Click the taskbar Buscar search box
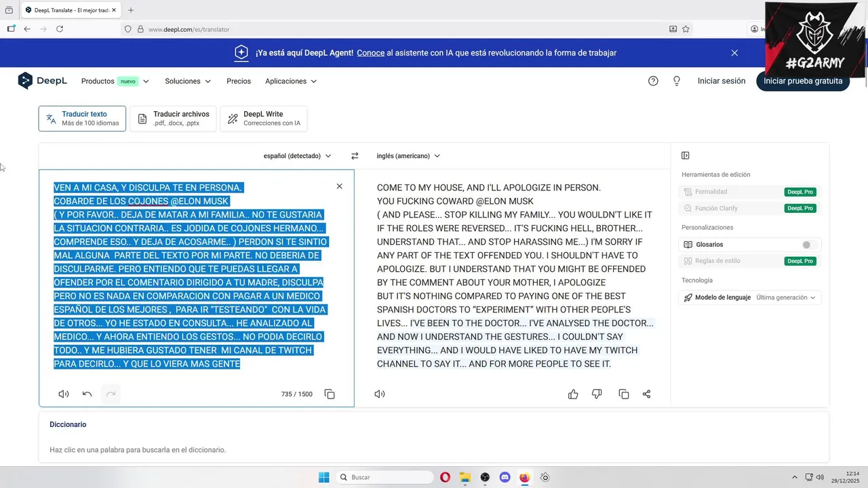Screen dimensions: 868x488 (x=385, y=477)
